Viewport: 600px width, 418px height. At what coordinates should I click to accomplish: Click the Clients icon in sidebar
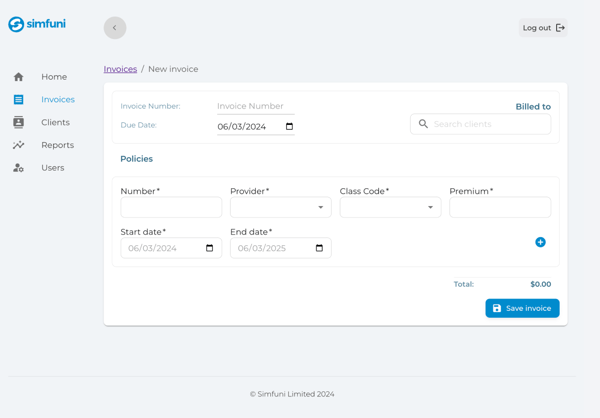click(18, 122)
